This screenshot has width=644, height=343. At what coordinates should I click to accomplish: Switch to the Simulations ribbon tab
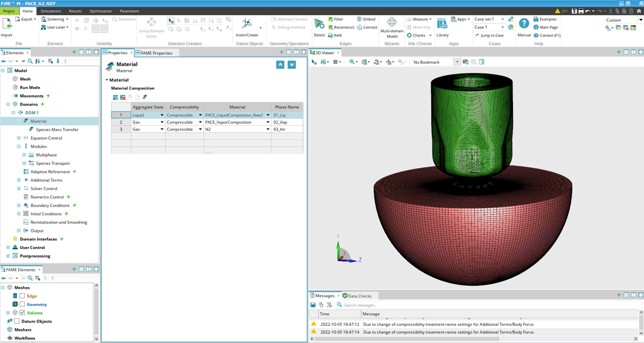tap(51, 11)
